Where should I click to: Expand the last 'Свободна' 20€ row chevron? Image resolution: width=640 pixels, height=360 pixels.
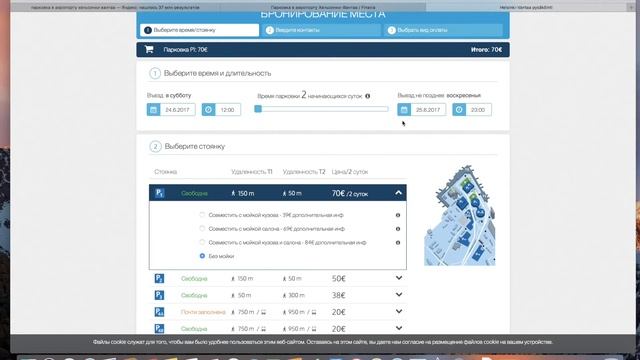399,328
